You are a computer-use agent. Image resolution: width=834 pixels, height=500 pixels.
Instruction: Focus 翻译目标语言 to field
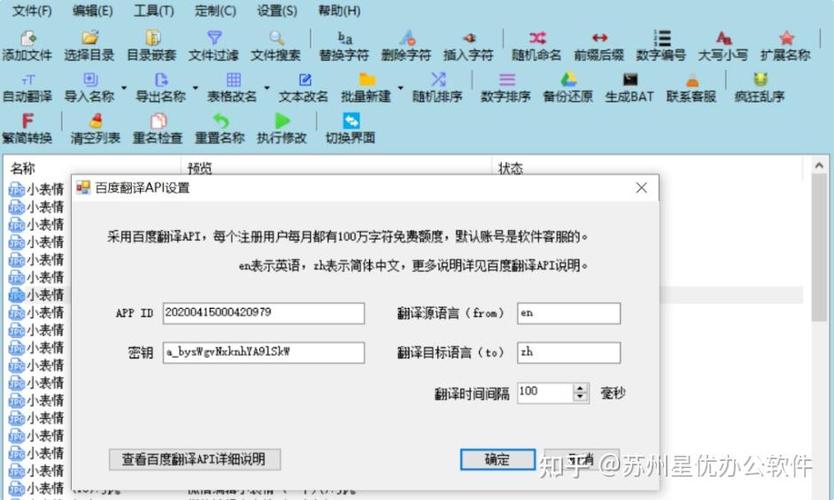coord(569,353)
